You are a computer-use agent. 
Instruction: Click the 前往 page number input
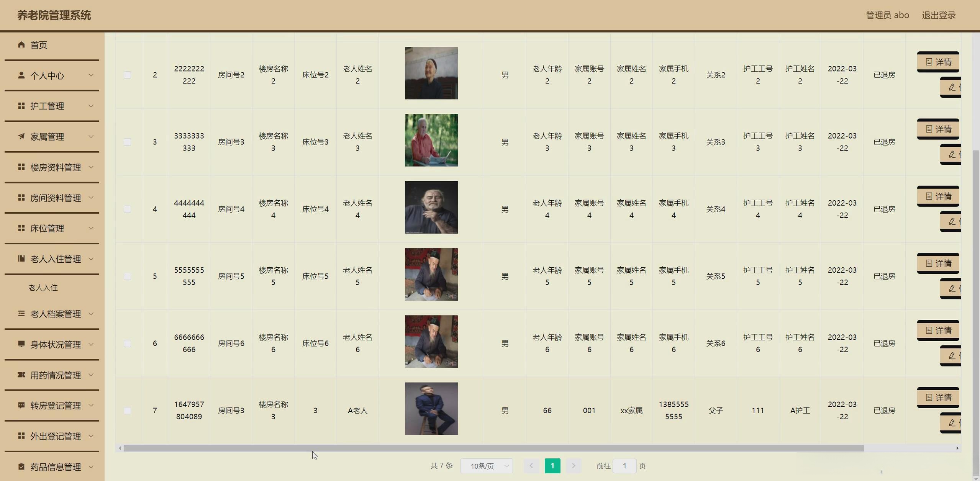[624, 466]
